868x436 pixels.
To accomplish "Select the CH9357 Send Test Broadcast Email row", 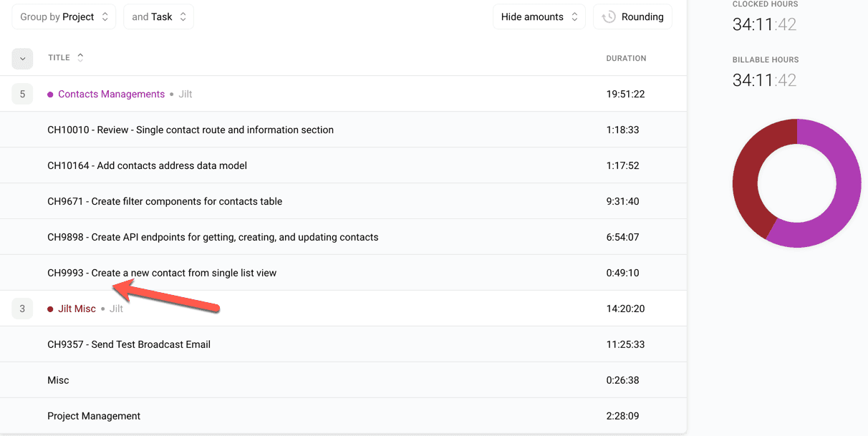I will (129, 344).
